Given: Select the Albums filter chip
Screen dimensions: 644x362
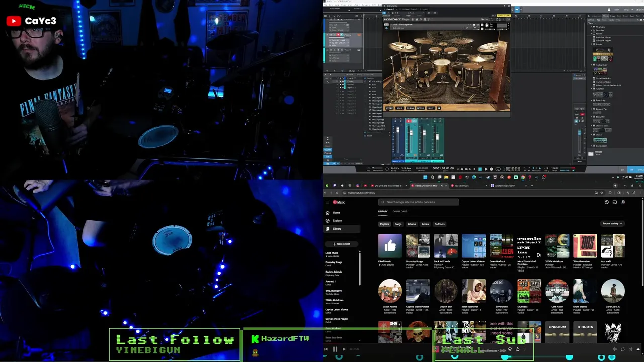Looking at the screenshot, I should click(412, 224).
